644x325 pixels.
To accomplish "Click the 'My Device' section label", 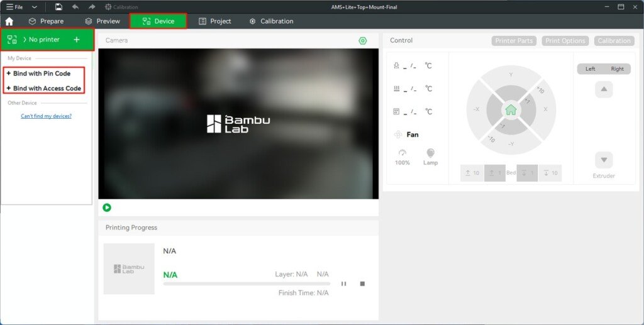I will click(19, 58).
